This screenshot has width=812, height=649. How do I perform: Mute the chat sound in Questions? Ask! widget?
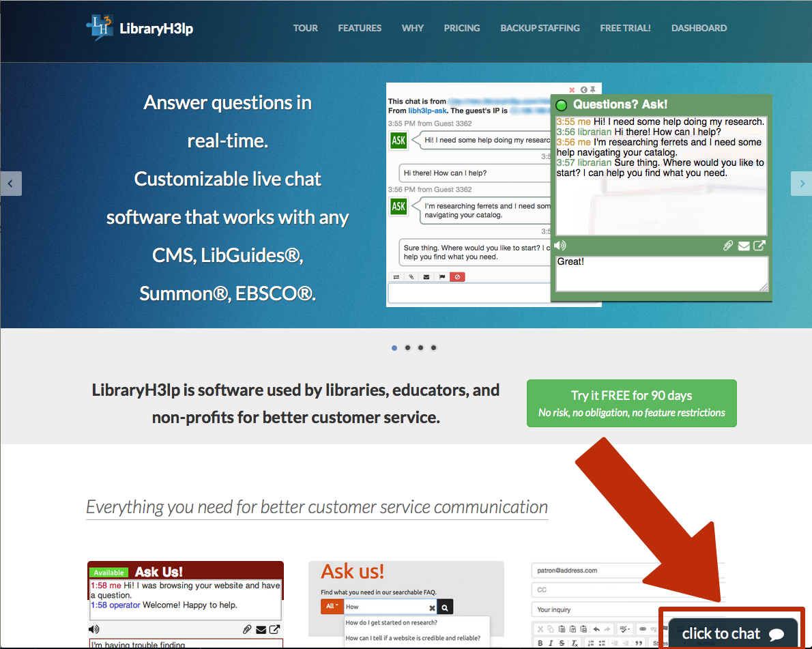[560, 245]
